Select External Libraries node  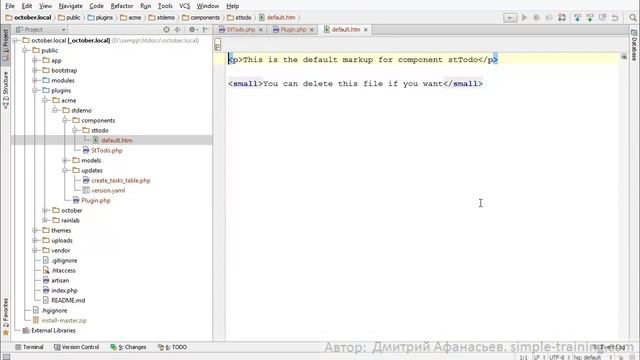pos(53,331)
